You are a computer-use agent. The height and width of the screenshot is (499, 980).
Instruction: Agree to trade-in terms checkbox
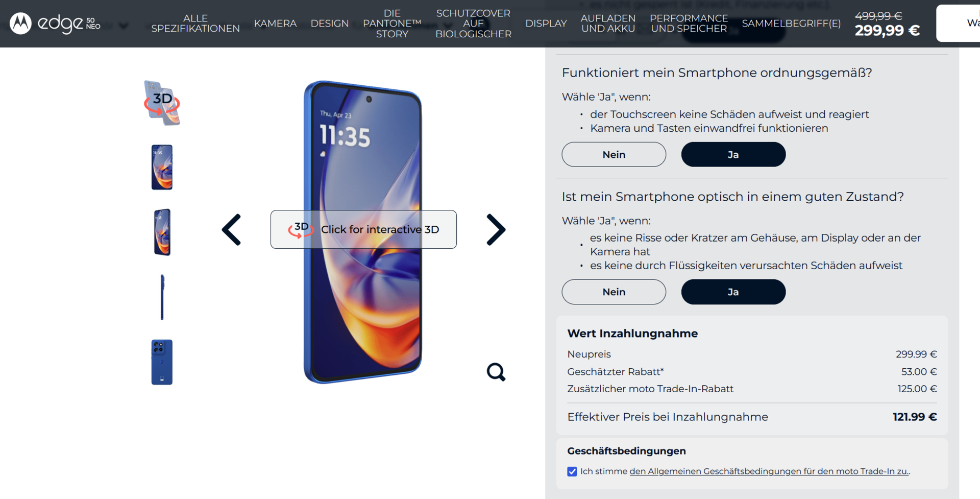(572, 471)
